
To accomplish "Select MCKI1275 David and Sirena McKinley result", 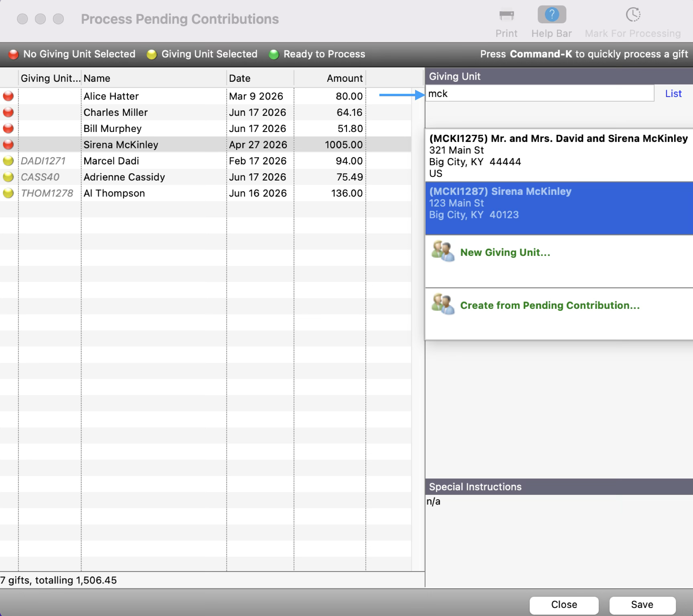I will click(x=559, y=155).
